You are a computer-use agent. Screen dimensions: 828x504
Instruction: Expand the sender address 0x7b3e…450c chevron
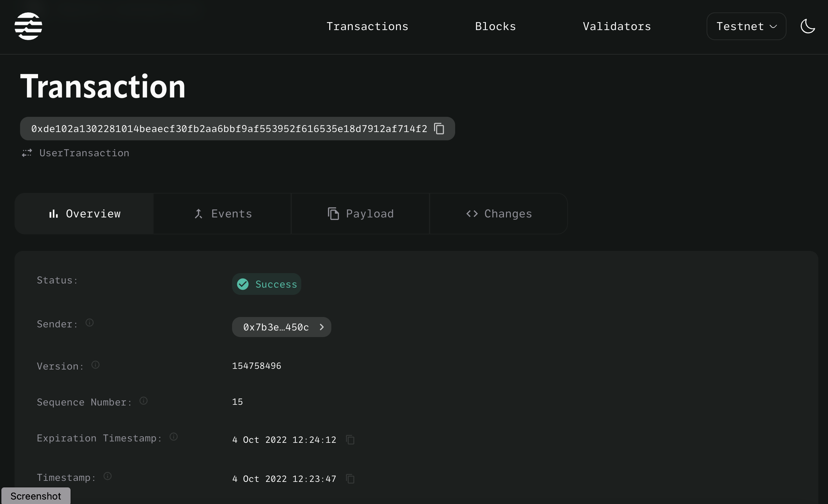321,327
